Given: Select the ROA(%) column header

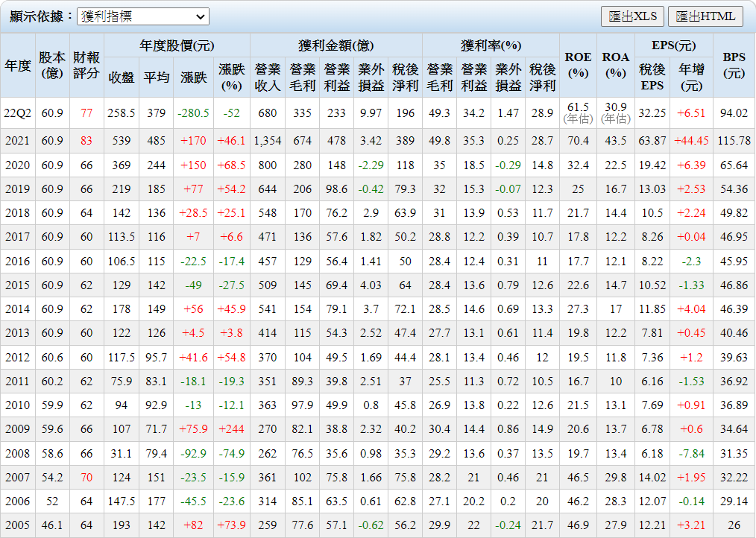Looking at the screenshot, I should [616, 66].
